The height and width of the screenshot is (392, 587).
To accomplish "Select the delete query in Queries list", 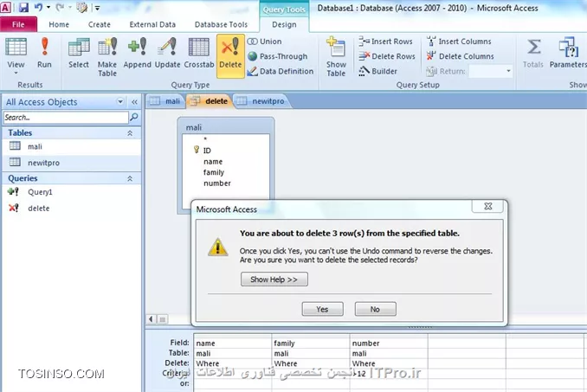I will tap(71, 209).
